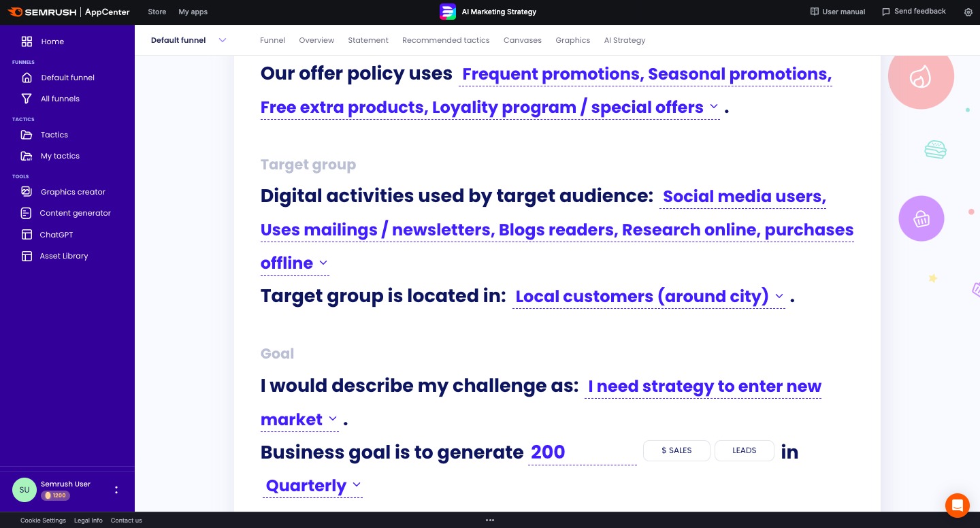Open the Asset Library icon
The height and width of the screenshot is (528, 980).
[27, 256]
